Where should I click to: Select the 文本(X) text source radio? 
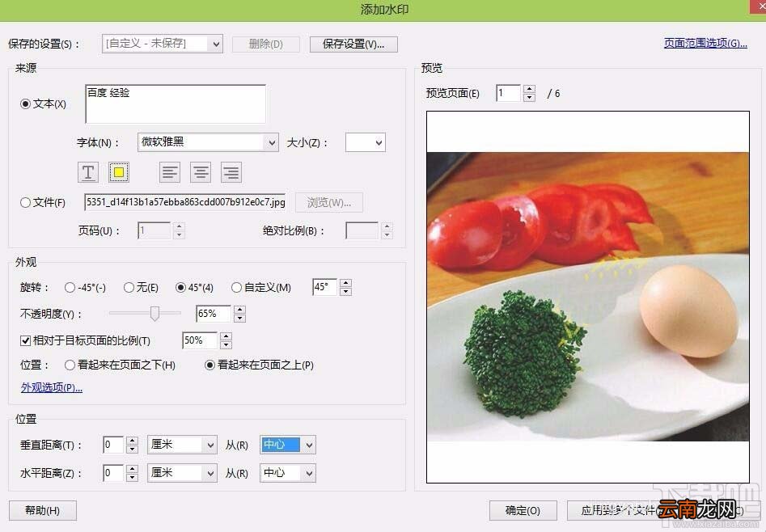point(25,104)
